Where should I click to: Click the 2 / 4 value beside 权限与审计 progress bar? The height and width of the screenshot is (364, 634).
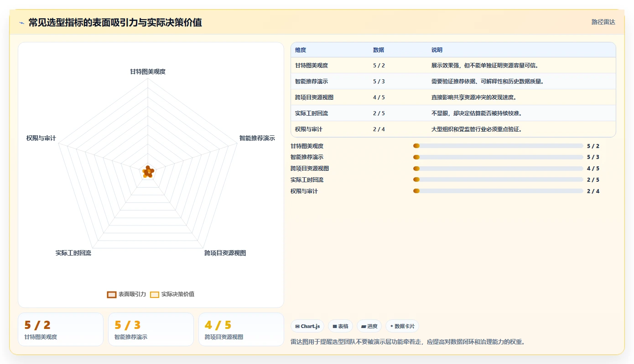(593, 191)
